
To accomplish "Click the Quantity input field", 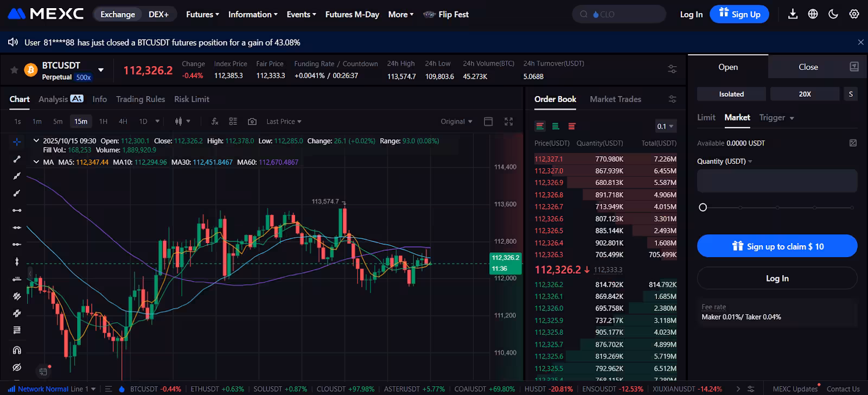I will click(777, 181).
